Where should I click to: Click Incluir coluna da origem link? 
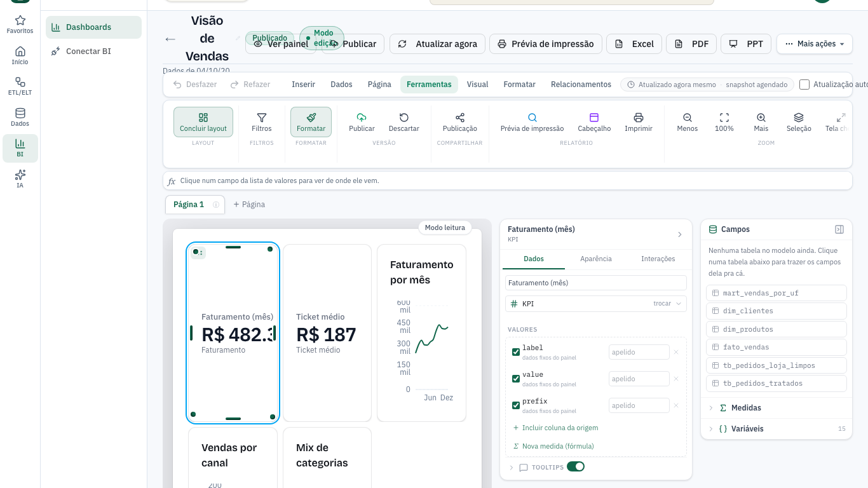555,428
